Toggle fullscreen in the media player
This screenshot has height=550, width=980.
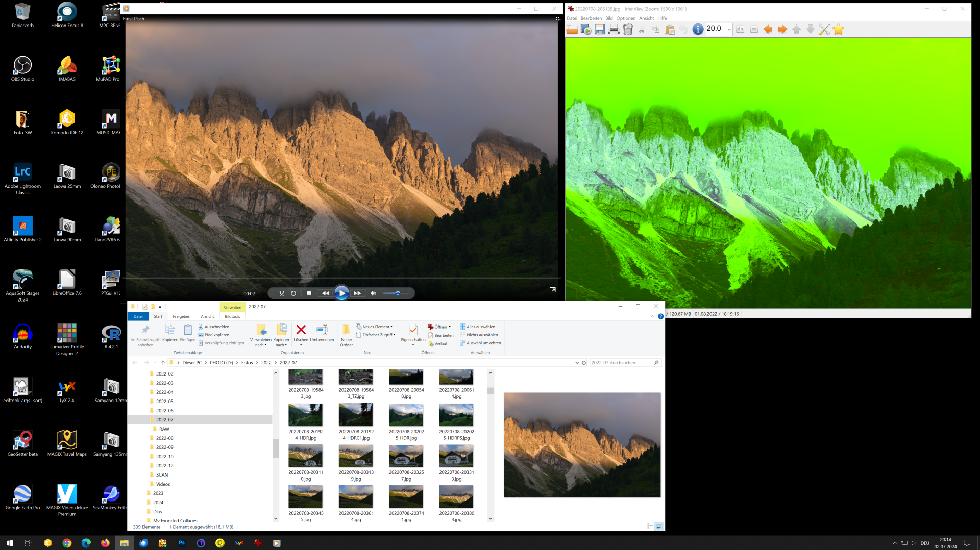(553, 289)
